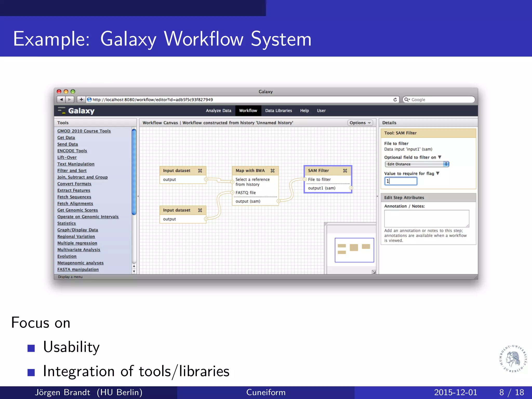Click the browser URL address field
The width and height of the screenshot is (532, 399).
(243, 99)
